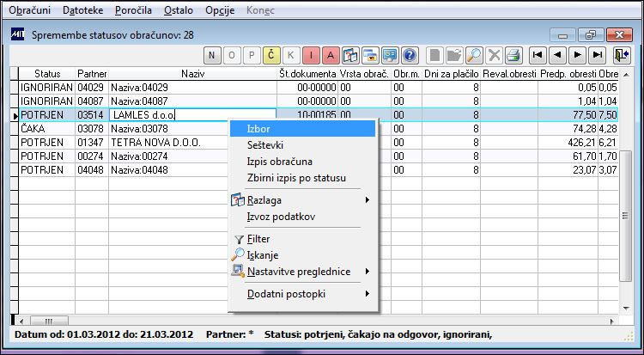Click the Dni za plačilo column header
This screenshot has height=355, width=644.
tap(452, 74)
